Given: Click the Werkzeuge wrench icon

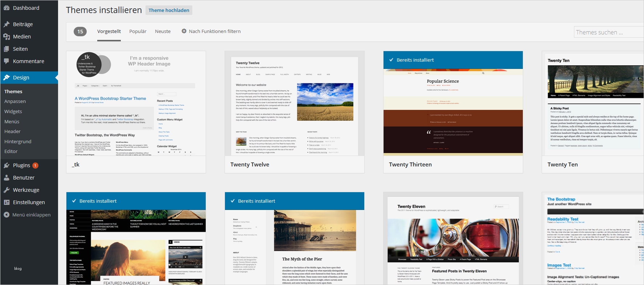Looking at the screenshot, I should pos(7,190).
